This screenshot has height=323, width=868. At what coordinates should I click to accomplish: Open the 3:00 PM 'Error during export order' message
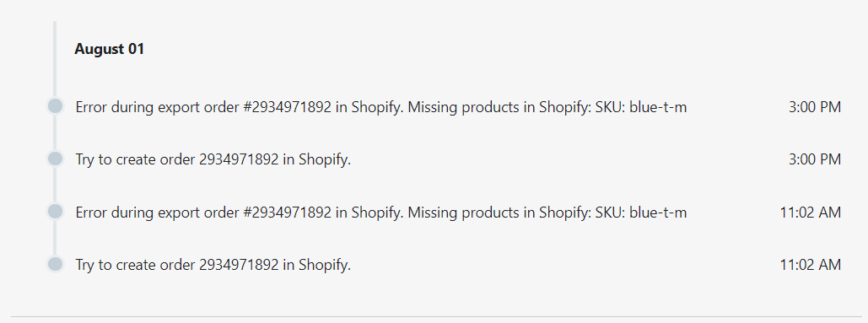(x=381, y=107)
